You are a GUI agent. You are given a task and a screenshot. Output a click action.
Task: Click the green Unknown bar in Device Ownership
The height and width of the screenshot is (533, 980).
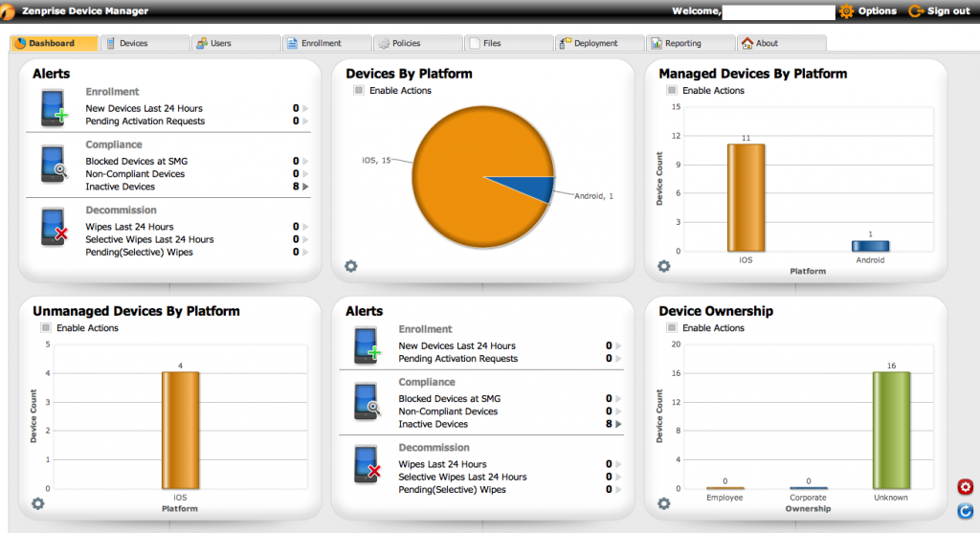[891, 430]
